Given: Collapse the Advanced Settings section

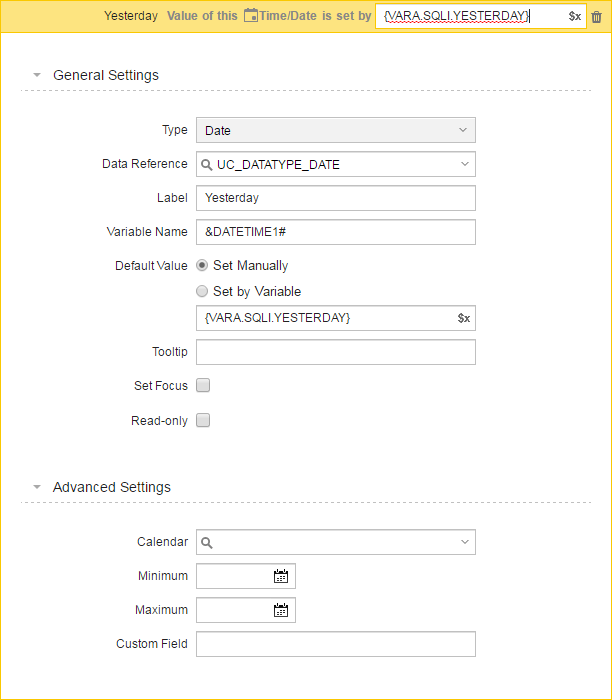Looking at the screenshot, I should (x=37, y=487).
